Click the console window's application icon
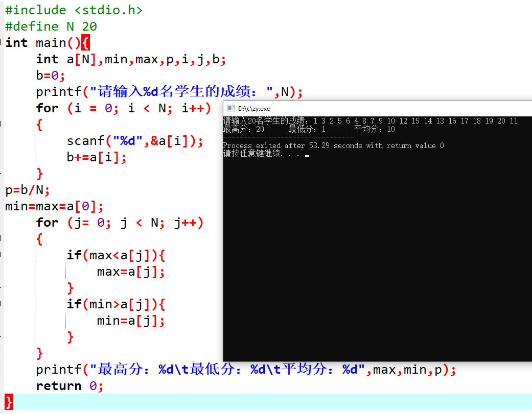Image resolution: width=532 pixels, height=414 pixels. 229,108
